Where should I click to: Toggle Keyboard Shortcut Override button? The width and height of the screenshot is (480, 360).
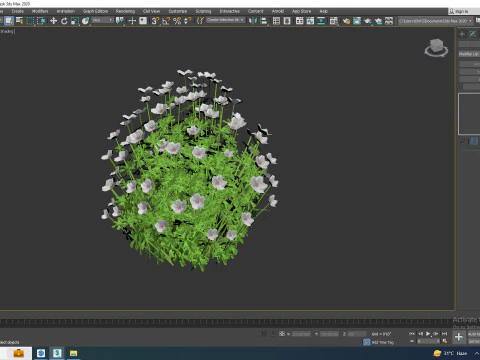point(143,21)
